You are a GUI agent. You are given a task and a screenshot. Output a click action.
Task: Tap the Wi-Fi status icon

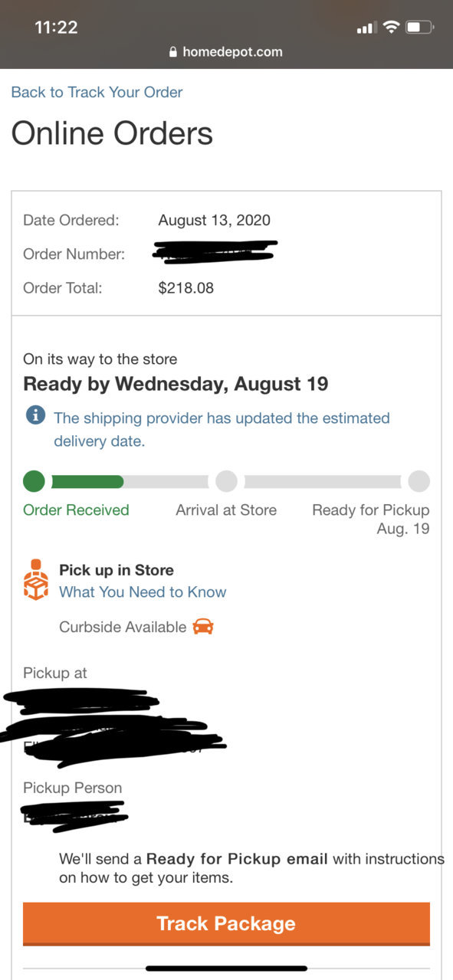click(391, 28)
